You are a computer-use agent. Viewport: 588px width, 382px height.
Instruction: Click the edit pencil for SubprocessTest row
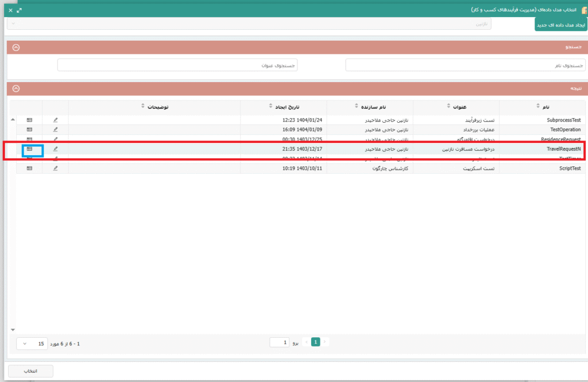coord(56,120)
